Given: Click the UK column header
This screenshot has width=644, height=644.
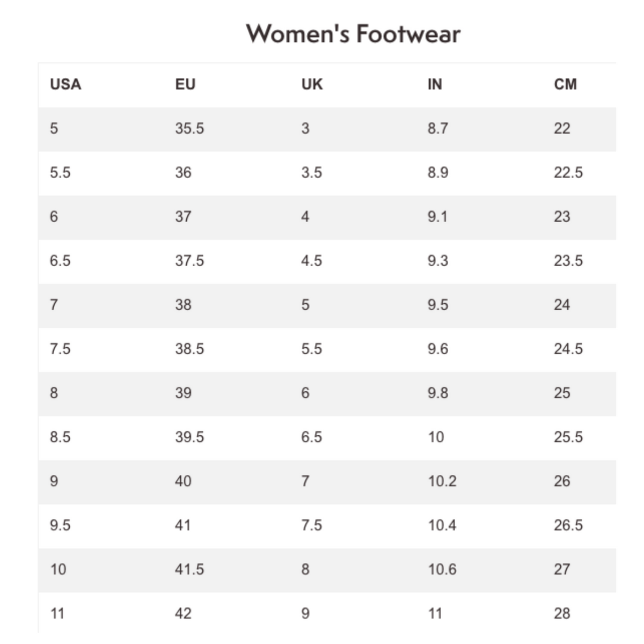Looking at the screenshot, I should click(312, 84).
